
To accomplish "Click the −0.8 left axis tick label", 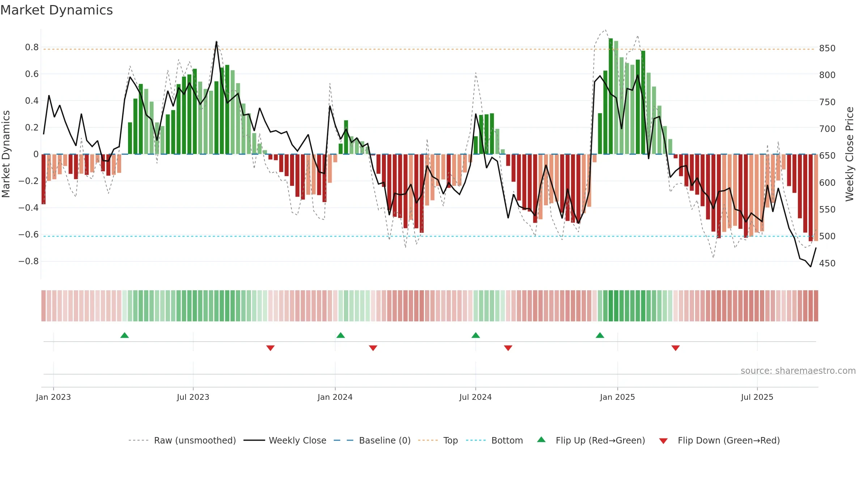I will pyautogui.click(x=29, y=261).
